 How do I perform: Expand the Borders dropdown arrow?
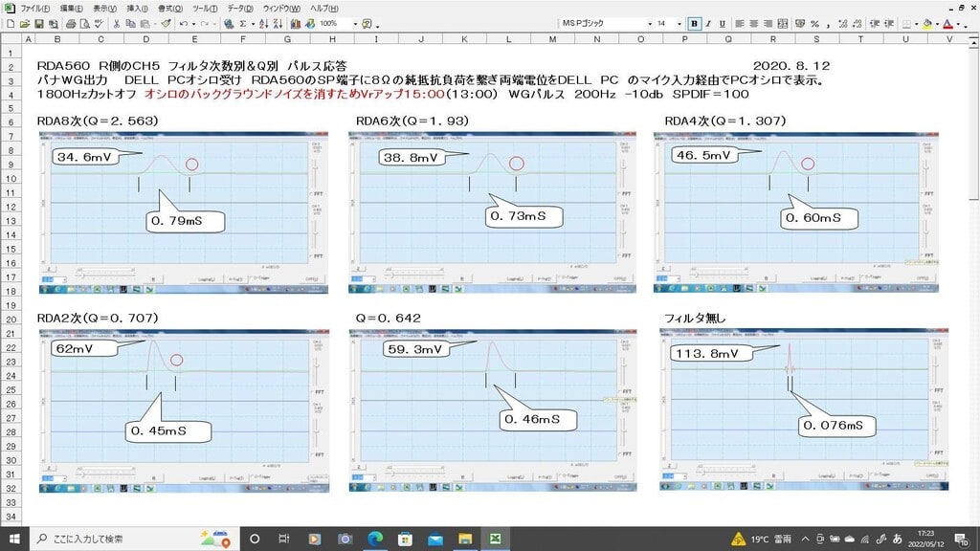[916, 24]
